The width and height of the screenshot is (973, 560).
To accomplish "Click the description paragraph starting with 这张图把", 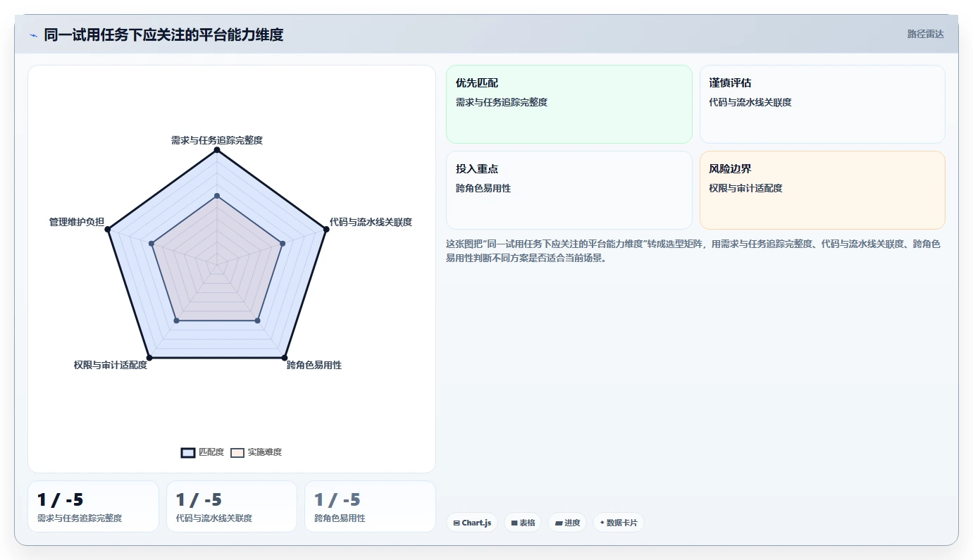I will pyautogui.click(x=693, y=251).
